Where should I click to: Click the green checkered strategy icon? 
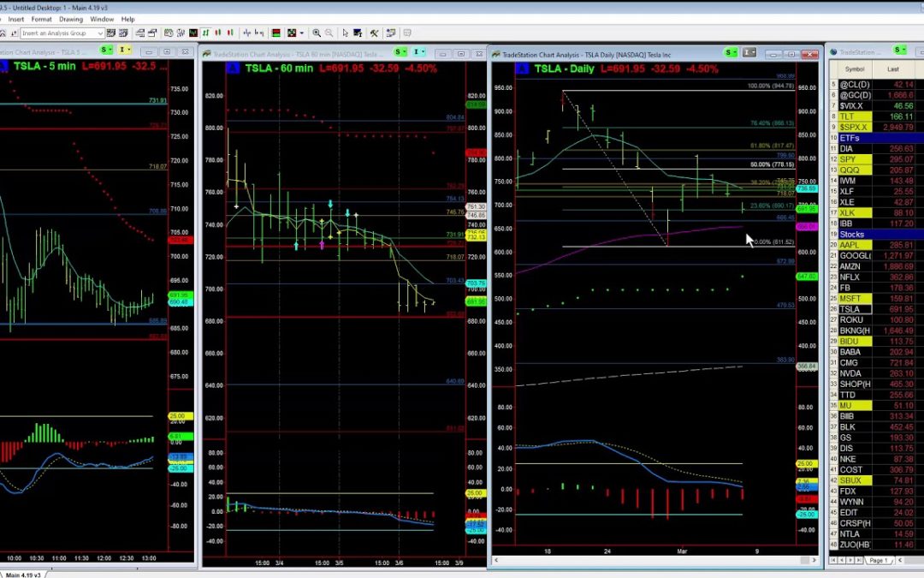click(x=291, y=33)
